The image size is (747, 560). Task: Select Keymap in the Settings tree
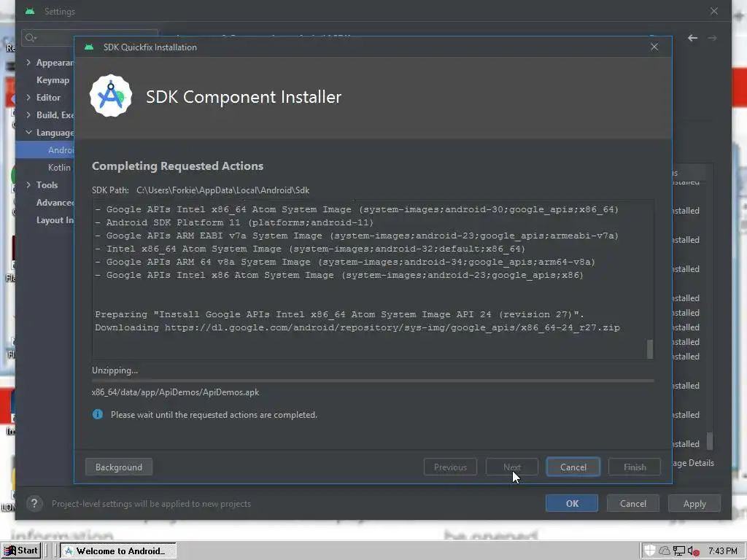[x=53, y=80]
